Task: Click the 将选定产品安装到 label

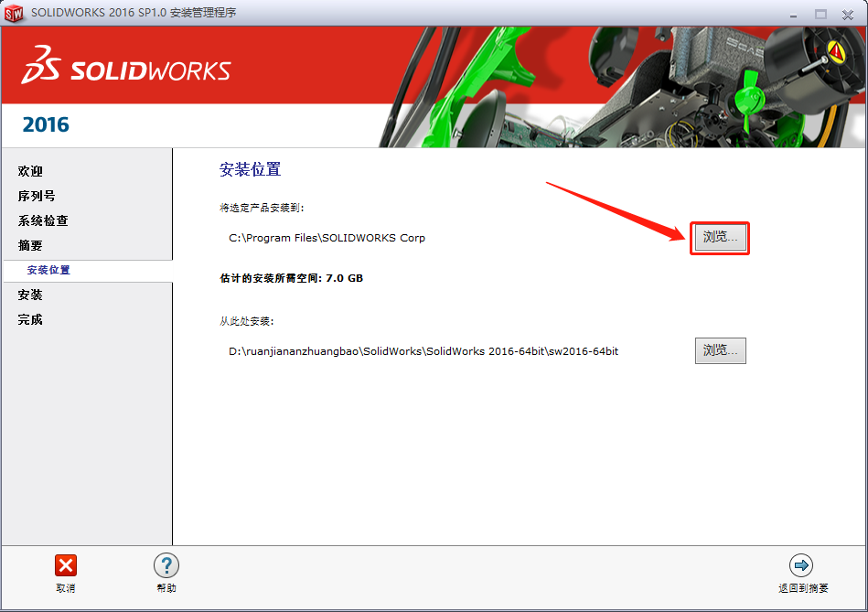Action: point(262,208)
